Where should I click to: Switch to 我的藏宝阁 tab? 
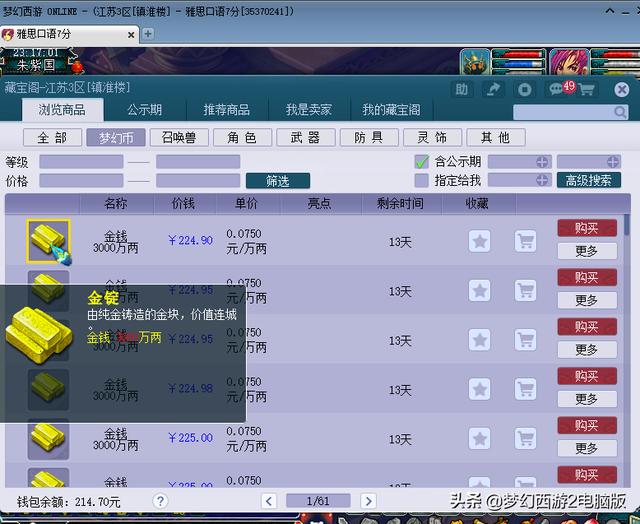pyautogui.click(x=391, y=110)
